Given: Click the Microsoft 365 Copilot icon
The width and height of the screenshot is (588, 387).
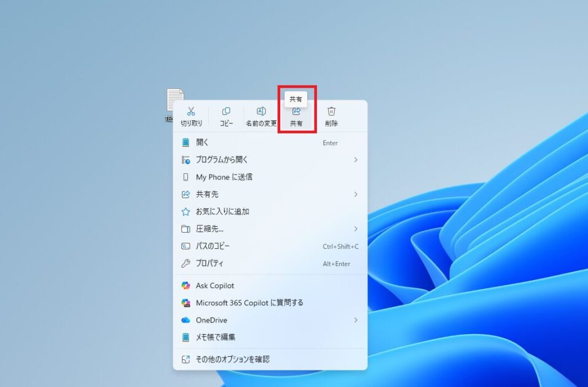Looking at the screenshot, I should coord(185,303).
